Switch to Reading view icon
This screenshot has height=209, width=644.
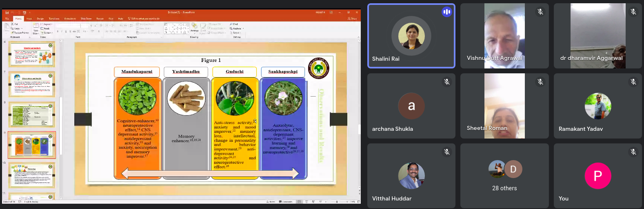tap(313, 202)
